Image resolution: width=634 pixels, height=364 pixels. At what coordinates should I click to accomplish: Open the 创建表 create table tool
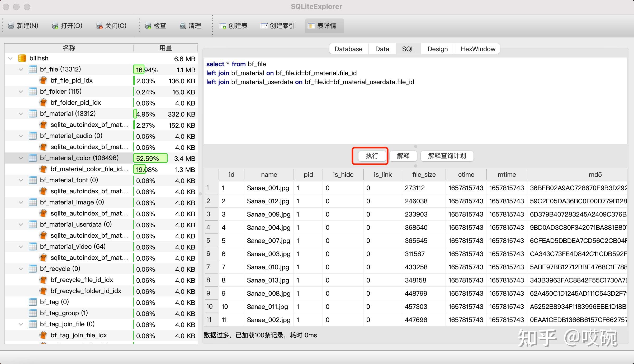pos(223,26)
